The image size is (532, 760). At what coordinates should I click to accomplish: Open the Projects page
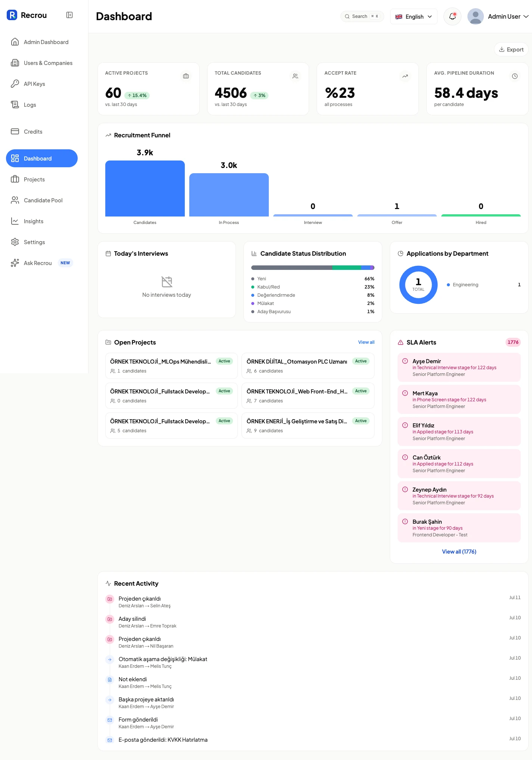[42, 179]
